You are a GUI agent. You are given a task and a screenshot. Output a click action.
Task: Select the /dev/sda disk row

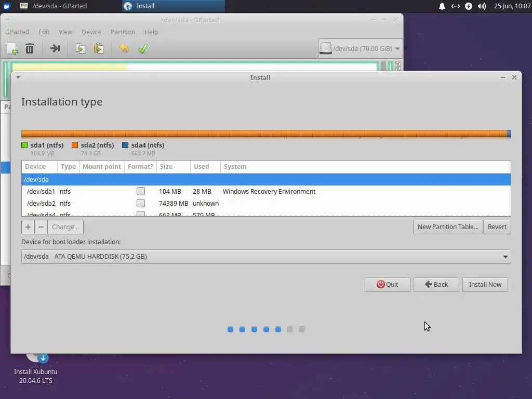tap(266, 179)
